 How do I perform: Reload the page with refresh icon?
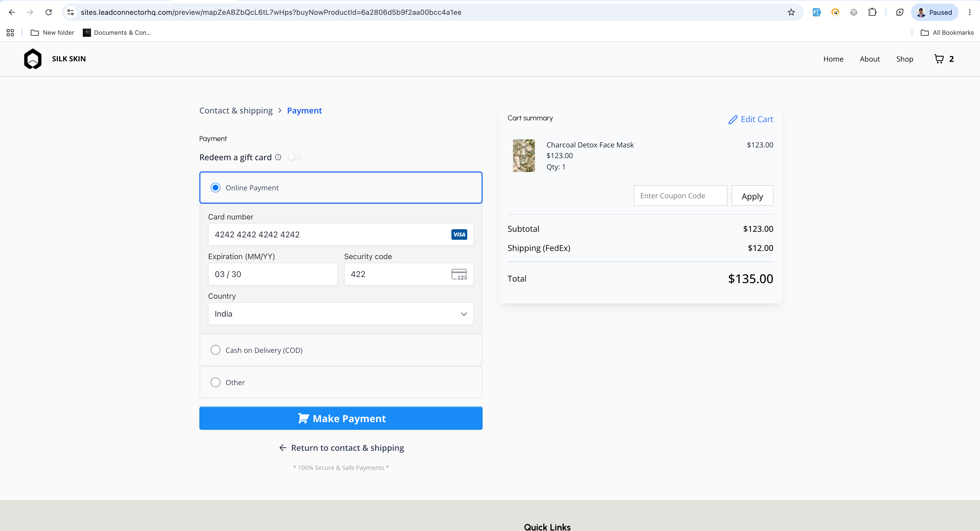pos(48,12)
